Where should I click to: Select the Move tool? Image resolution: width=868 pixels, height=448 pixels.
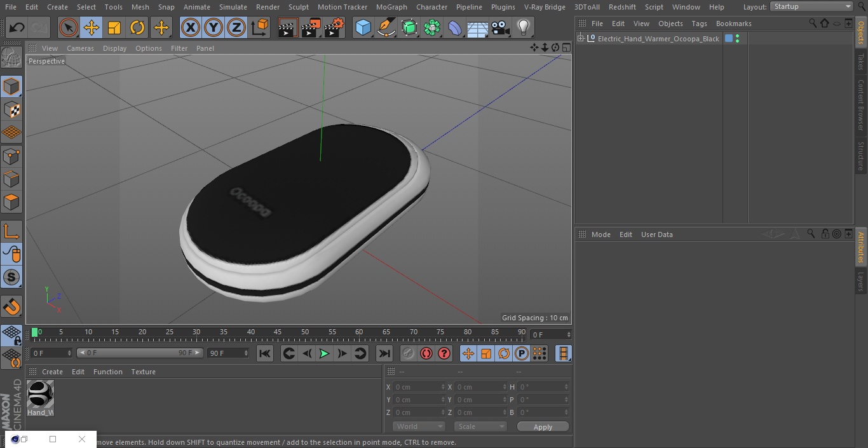pos(92,28)
